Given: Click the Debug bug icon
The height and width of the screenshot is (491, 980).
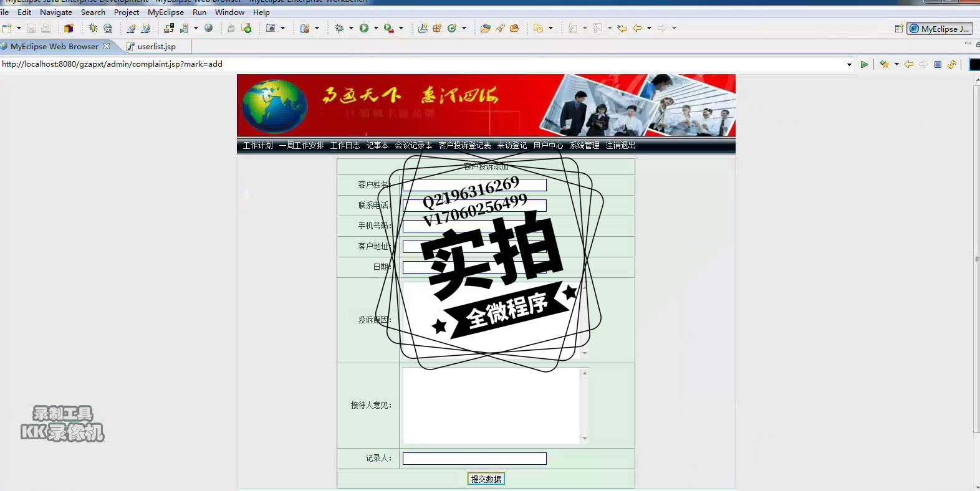Looking at the screenshot, I should coord(339,28).
